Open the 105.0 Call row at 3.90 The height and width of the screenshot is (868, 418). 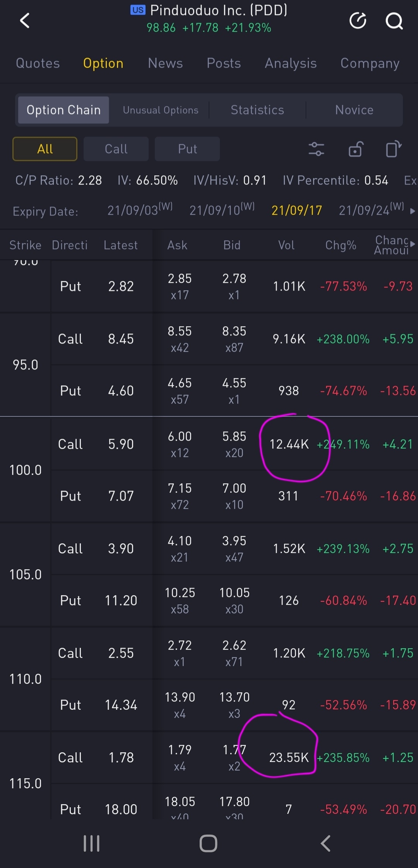pos(235,549)
